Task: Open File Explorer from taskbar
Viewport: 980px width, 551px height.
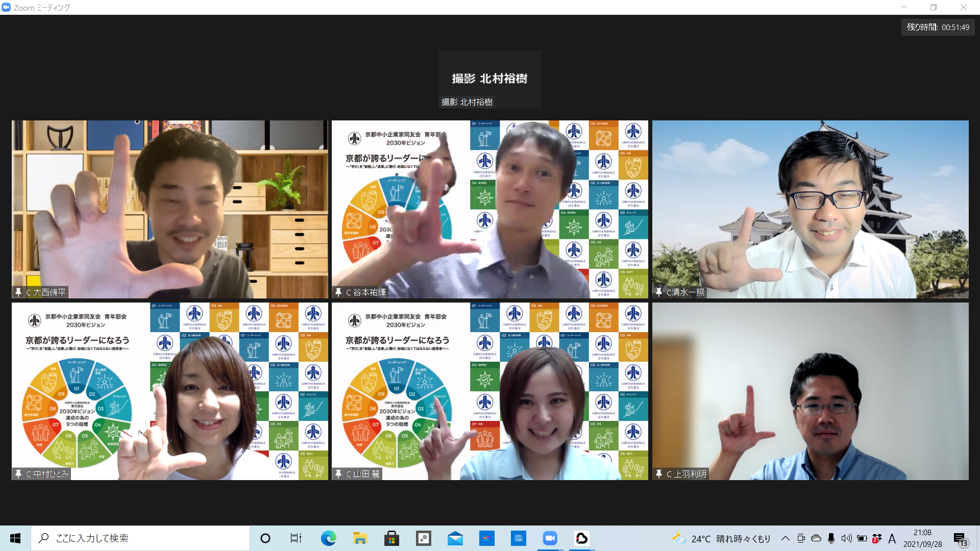Action: (360, 538)
